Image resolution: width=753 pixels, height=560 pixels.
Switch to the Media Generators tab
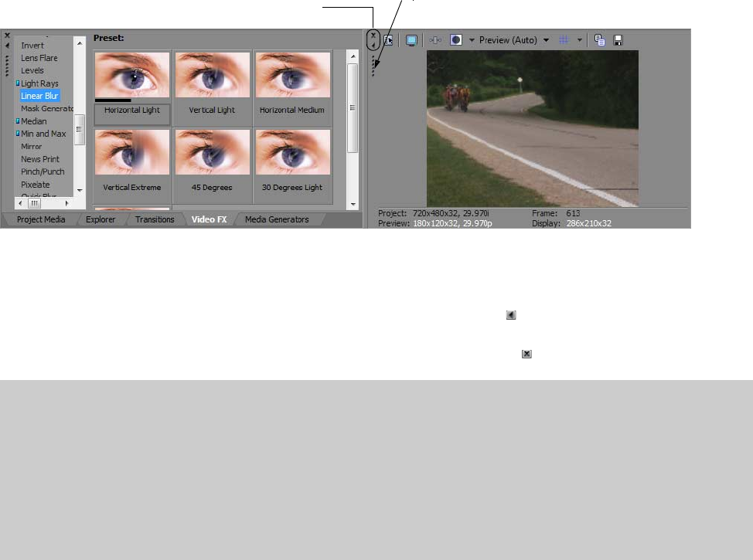coord(277,219)
